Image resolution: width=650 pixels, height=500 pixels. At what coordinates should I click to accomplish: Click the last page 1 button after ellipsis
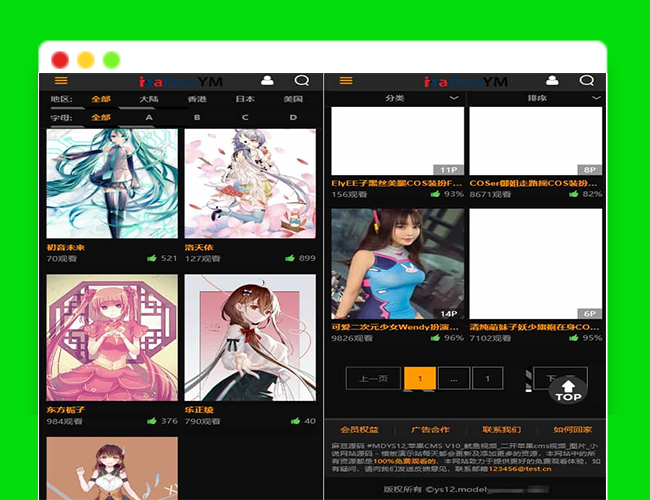point(488,378)
